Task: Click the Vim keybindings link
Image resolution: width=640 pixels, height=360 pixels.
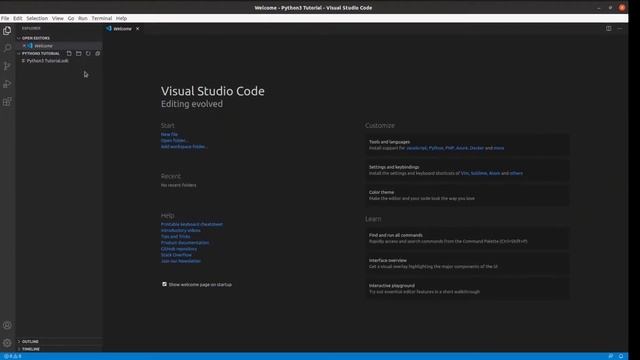Action: 464,173
